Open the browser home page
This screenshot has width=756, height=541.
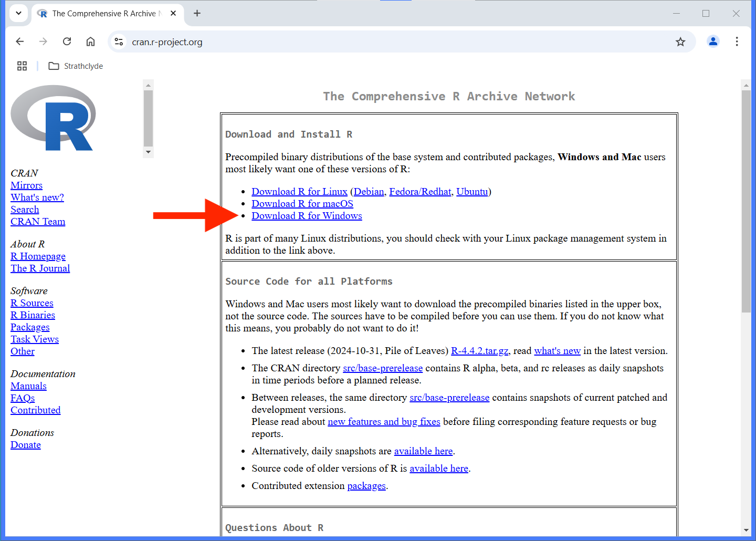[90, 41]
